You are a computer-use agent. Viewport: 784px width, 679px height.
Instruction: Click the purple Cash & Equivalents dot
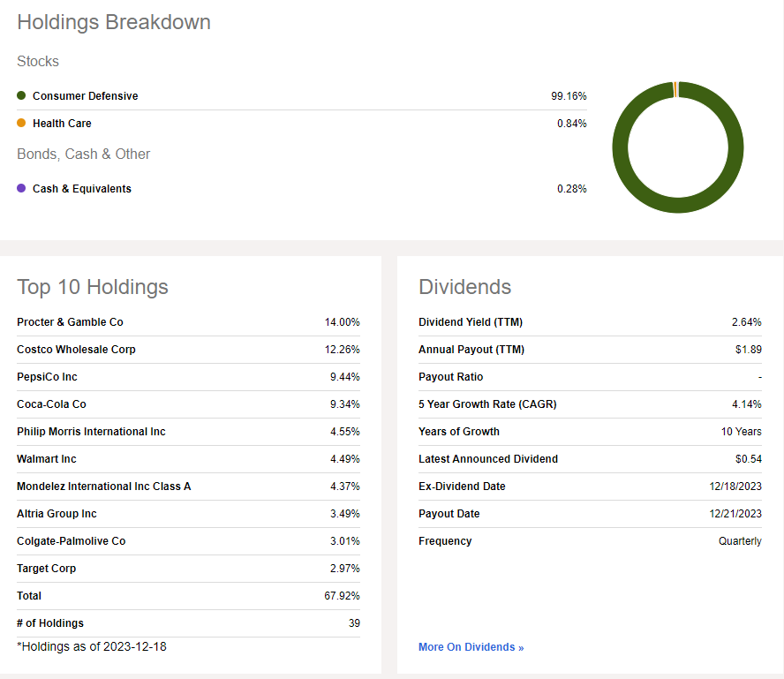[21, 188]
